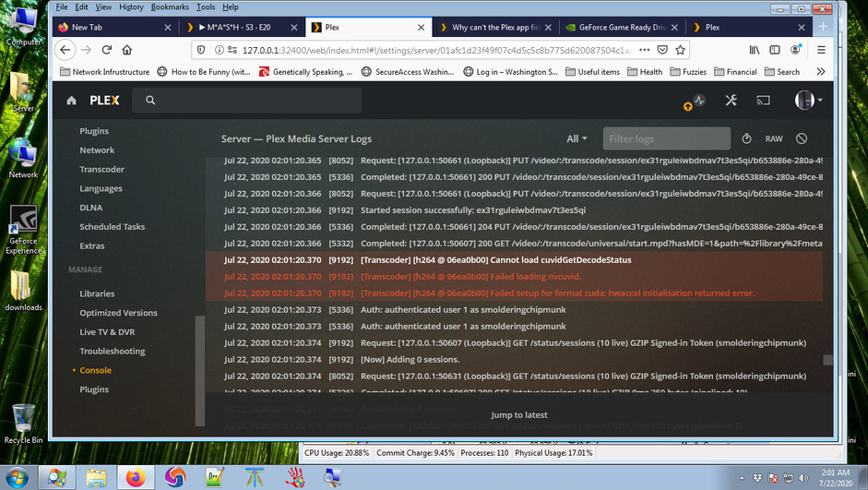868x490 pixels.
Task: Open the All log level dropdown
Action: coord(577,139)
